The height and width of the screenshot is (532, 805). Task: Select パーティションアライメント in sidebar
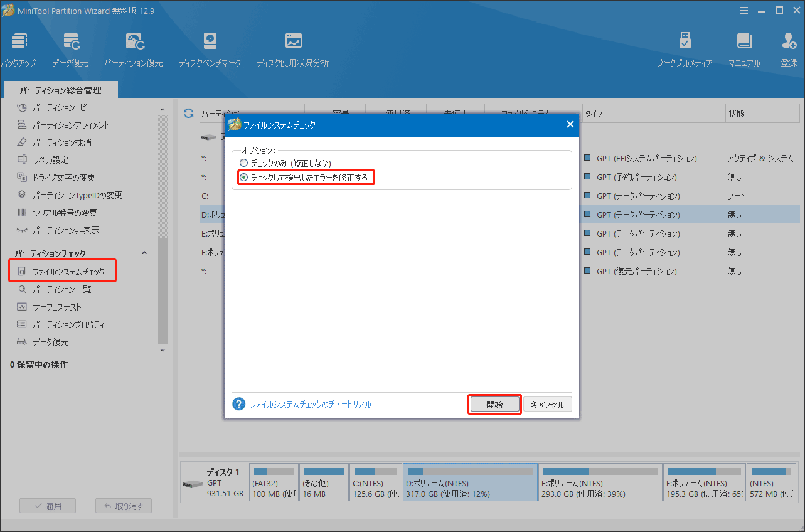pos(63,125)
